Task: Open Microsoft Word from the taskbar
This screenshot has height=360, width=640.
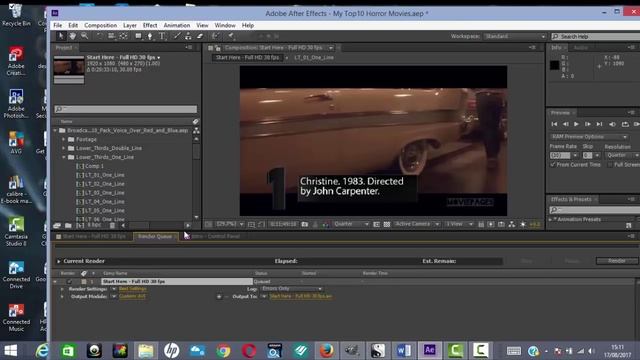Action: click(404, 350)
